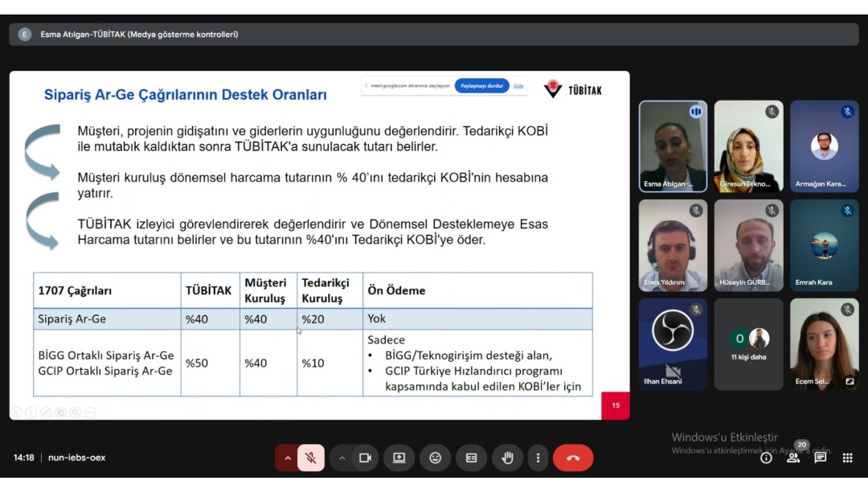Screen dimensions: 868x493
Task: Expand video settings arrow beside camera
Action: [x=342, y=458]
